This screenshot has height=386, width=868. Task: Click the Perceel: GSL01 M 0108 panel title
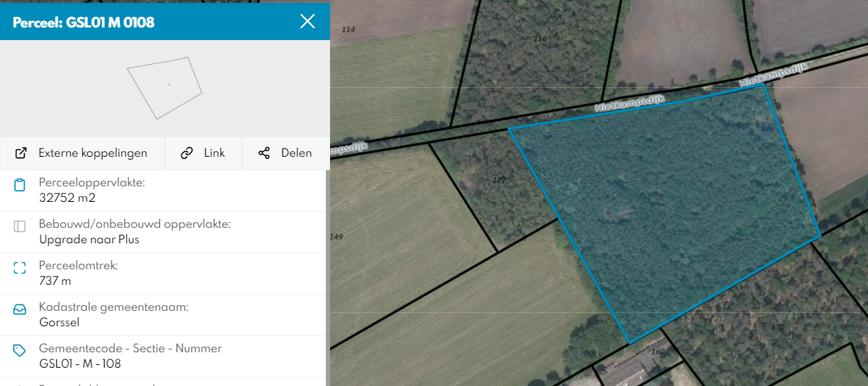[84, 22]
